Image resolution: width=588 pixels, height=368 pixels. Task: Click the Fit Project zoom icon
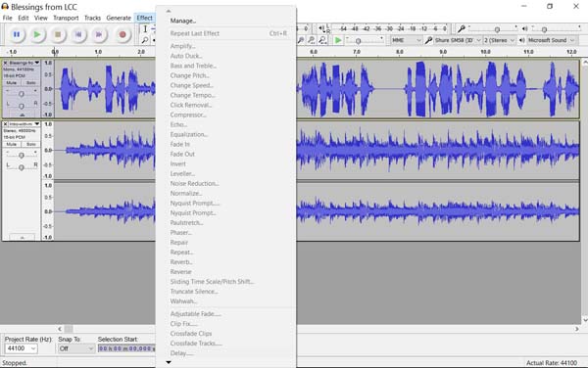[322, 40]
